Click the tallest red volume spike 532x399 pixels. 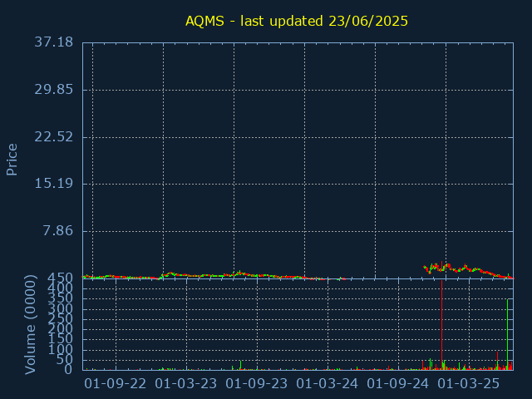(441, 325)
